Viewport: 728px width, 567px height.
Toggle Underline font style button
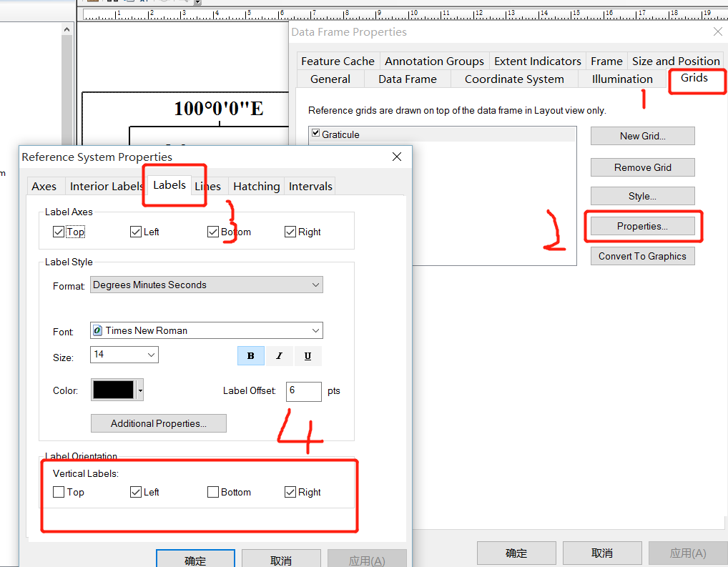[308, 355]
